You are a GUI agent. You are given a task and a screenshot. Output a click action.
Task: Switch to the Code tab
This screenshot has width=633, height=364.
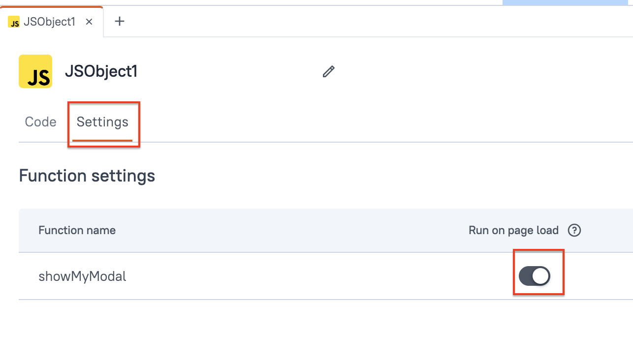pos(40,122)
